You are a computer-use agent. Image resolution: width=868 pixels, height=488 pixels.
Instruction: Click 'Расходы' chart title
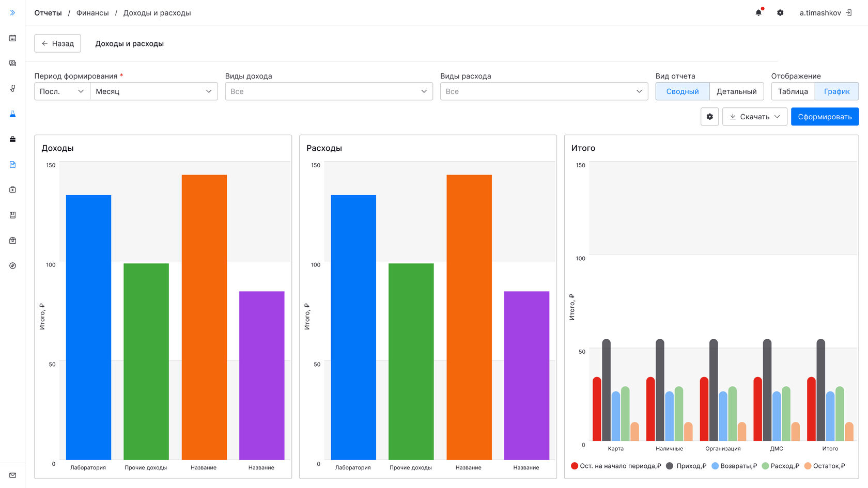coord(324,148)
